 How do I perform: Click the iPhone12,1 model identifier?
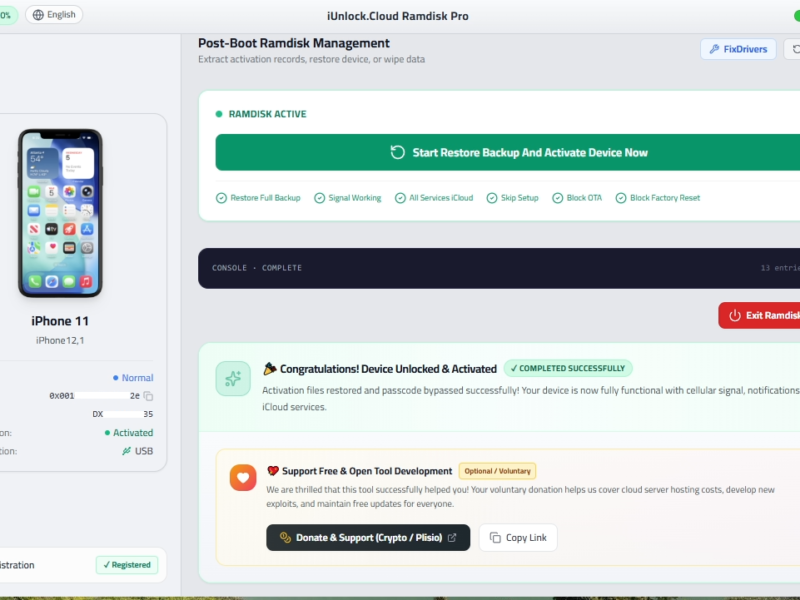[x=60, y=340]
